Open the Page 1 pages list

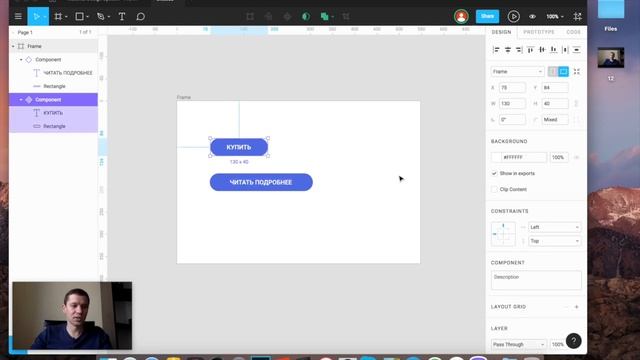(x=25, y=32)
